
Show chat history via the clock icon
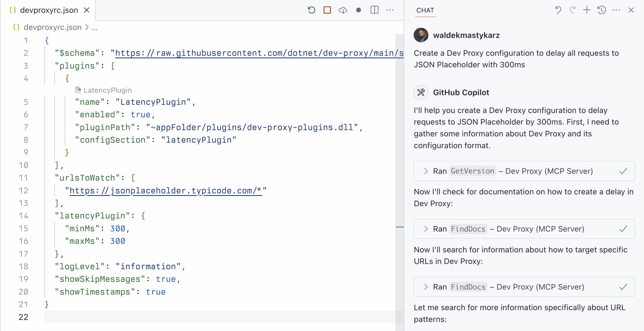(601, 10)
